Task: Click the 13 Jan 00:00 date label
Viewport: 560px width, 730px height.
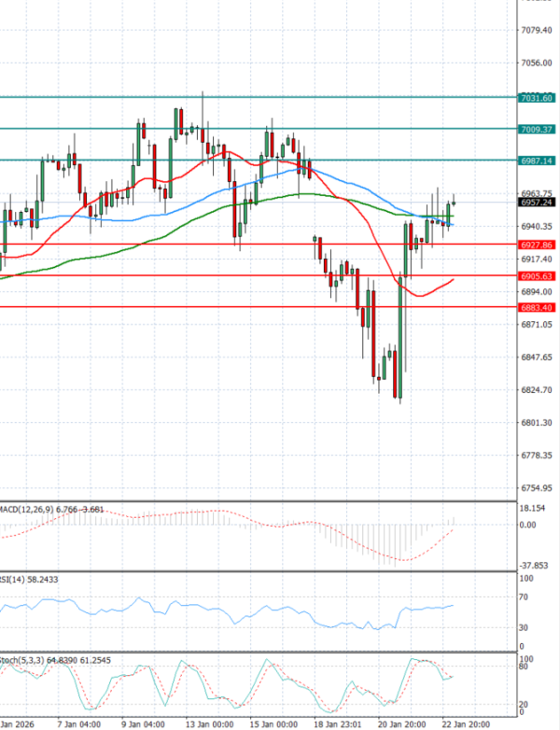Action: pyautogui.click(x=209, y=723)
